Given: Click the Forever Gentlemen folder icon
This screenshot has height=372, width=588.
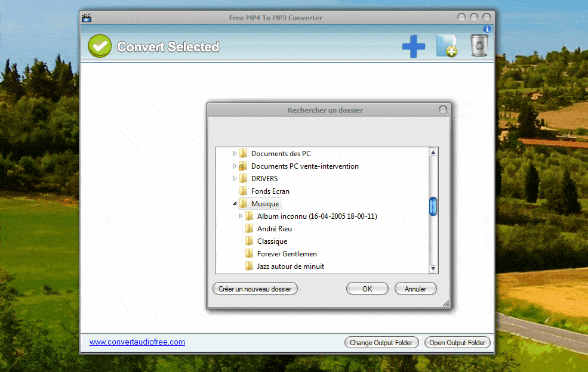Looking at the screenshot, I should point(250,253).
